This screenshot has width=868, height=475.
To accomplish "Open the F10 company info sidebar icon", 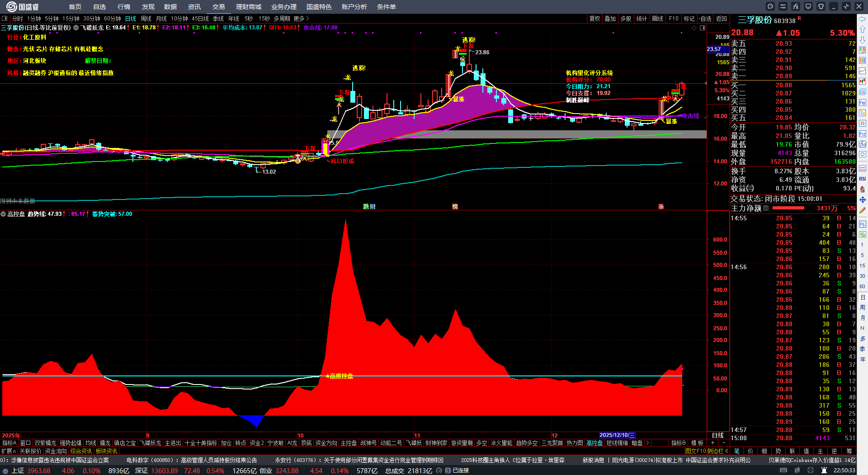I will coord(863,103).
